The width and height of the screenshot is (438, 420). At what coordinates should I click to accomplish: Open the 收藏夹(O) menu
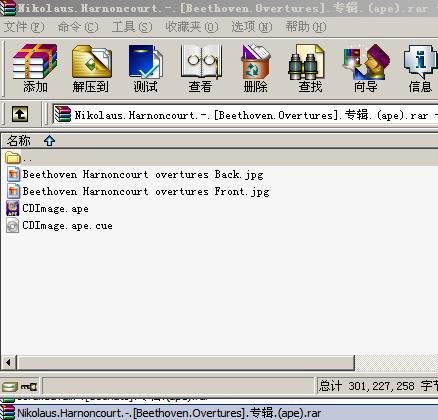(x=192, y=27)
